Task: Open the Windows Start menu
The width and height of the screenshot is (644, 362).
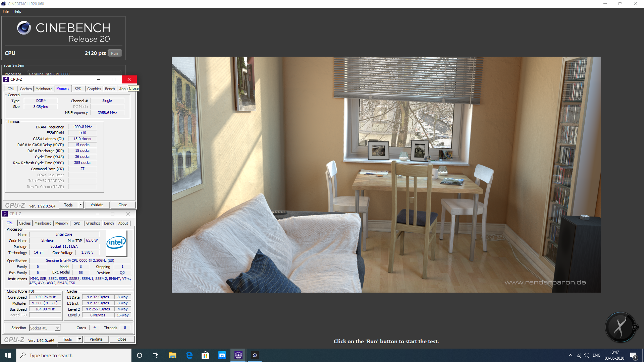Action: pyautogui.click(x=8, y=355)
